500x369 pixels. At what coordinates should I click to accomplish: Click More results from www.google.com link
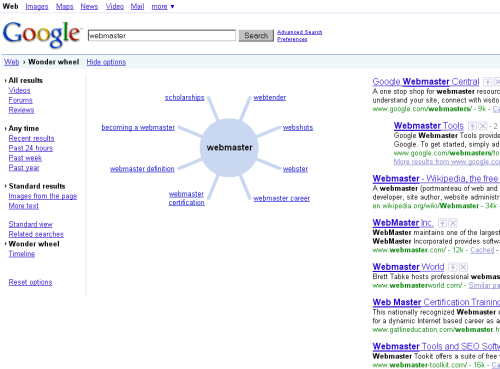447,162
